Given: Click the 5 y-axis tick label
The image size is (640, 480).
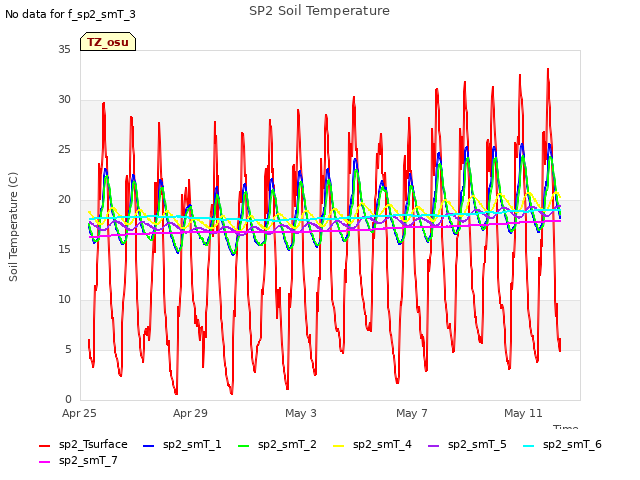Looking at the screenshot, I should 68,349.
